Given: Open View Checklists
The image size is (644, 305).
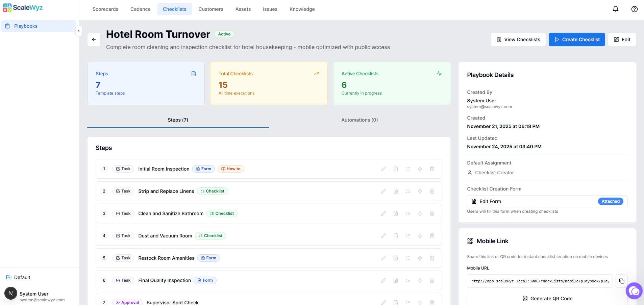Looking at the screenshot, I should pos(518,40).
